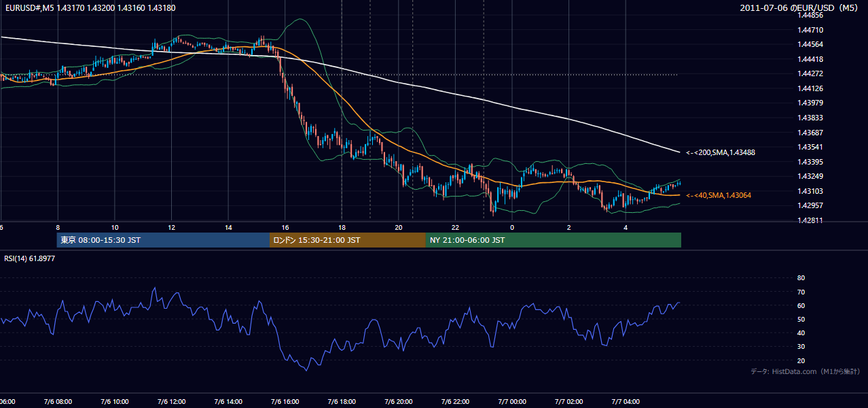Viewport: 868px width, 408px height.
Task: Click hour tick 20 under price chart
Action: tap(399, 227)
